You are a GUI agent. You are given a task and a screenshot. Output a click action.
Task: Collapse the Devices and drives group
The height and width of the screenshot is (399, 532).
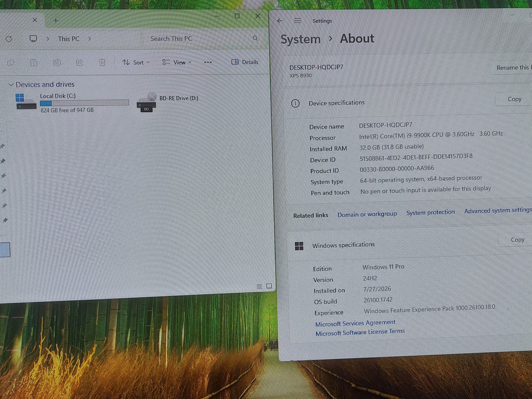[11, 85]
